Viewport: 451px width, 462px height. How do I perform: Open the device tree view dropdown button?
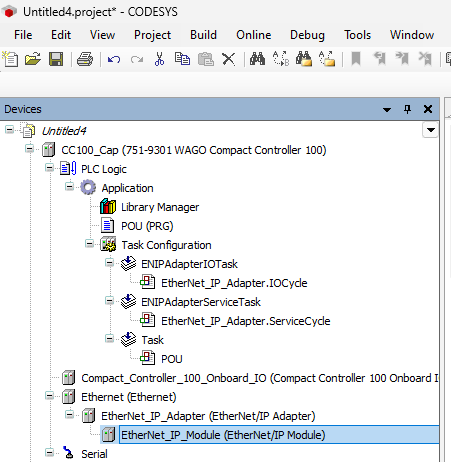[430, 130]
